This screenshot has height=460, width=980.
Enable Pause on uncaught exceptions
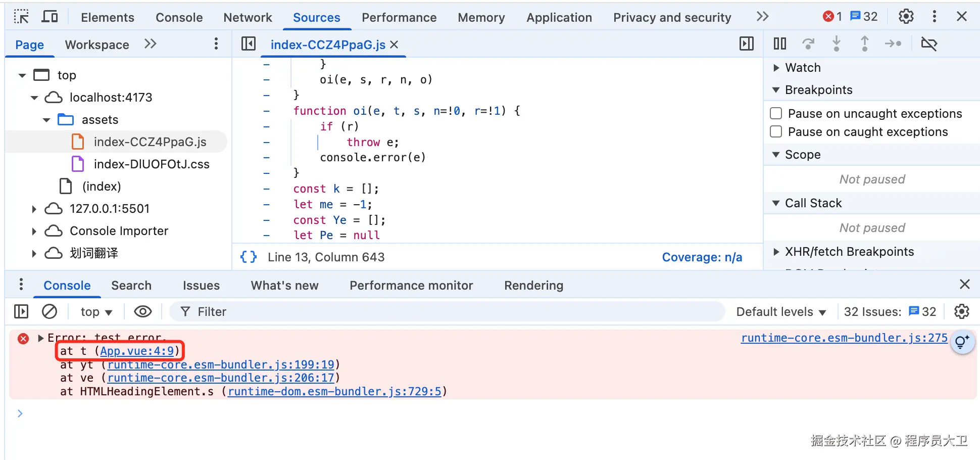coord(776,113)
